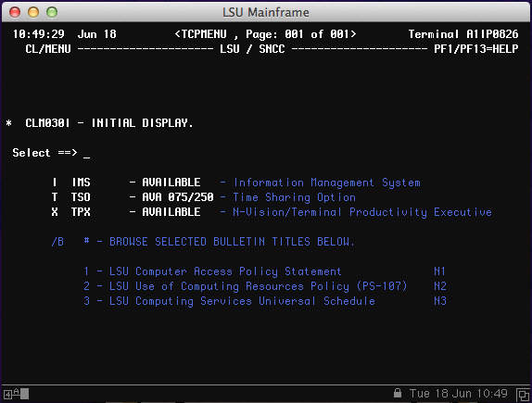532x403 pixels.
Task: Click the 'Terminal A1IP0826' identifier
Action: [x=463, y=34]
